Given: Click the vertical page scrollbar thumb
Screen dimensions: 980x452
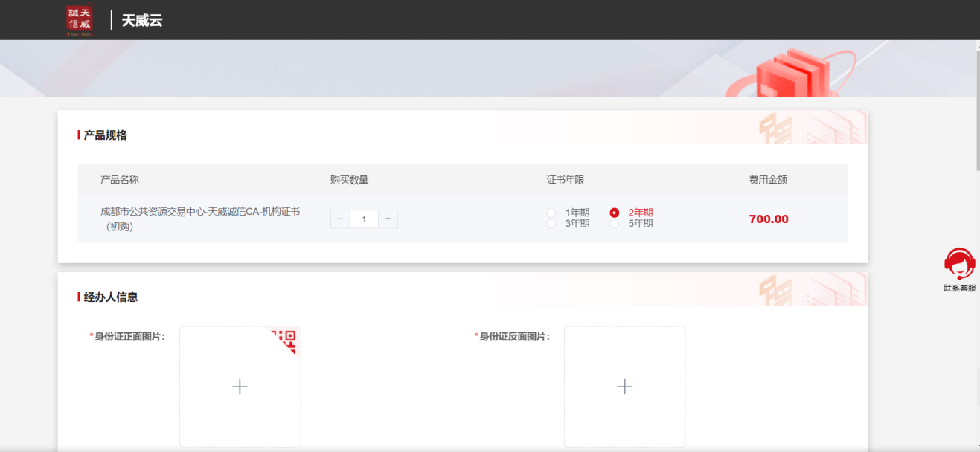Looking at the screenshot, I should 976,104.
